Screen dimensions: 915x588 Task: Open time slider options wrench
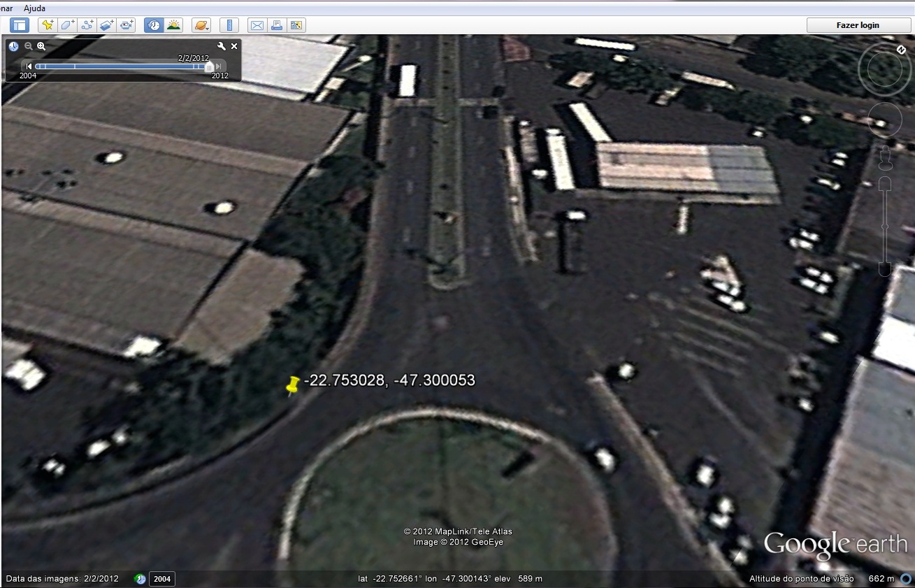(x=222, y=46)
